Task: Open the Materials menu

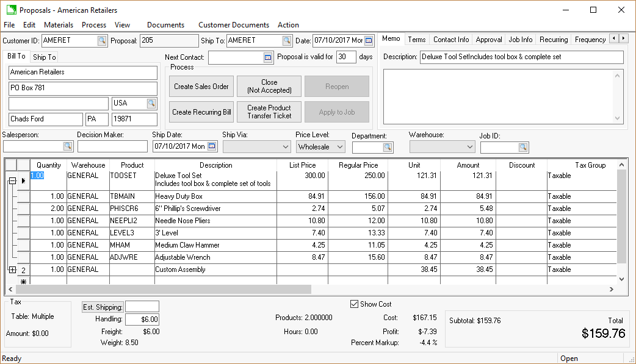Action: 59,25
